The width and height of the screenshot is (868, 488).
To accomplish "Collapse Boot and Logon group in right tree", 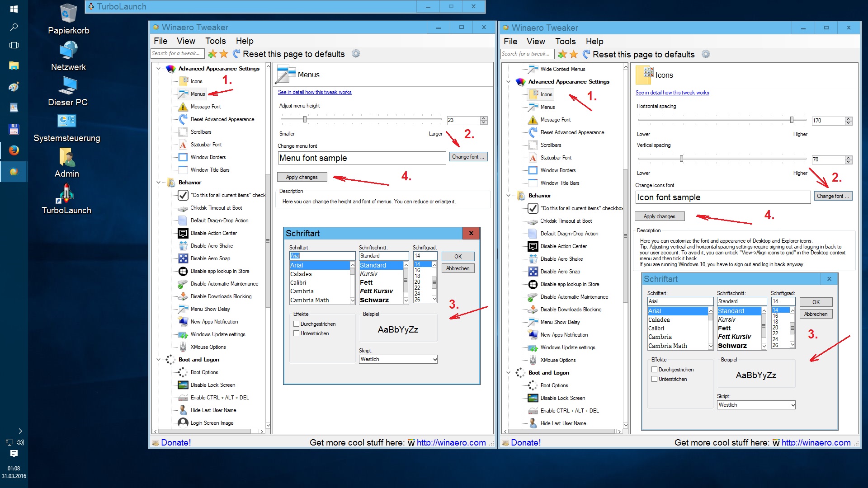I will pyautogui.click(x=508, y=373).
